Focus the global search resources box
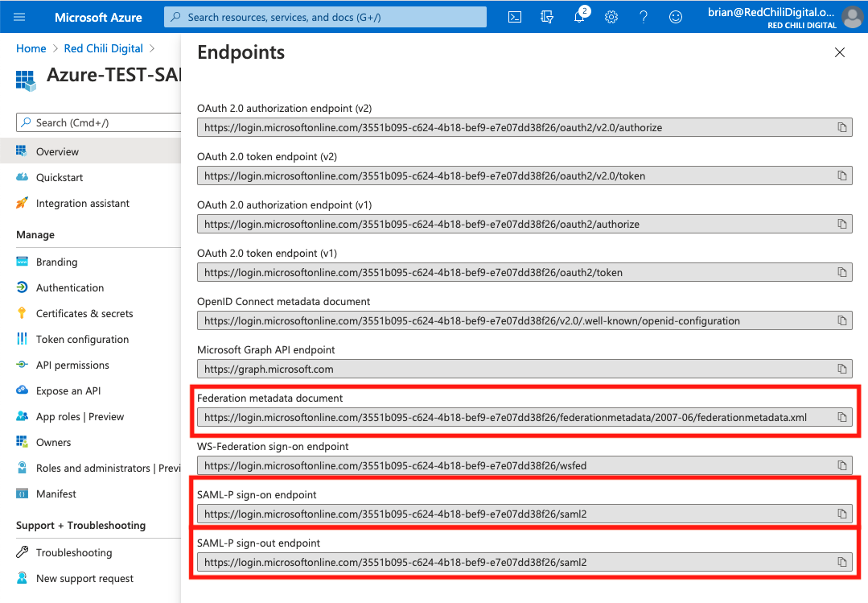 [x=325, y=17]
